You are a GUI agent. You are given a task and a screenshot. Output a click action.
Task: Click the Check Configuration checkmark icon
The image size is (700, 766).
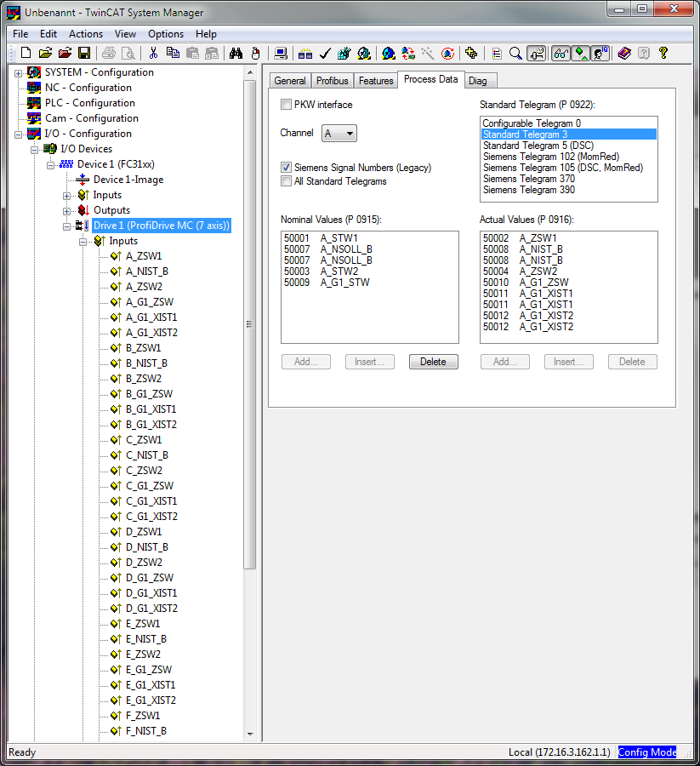325,53
